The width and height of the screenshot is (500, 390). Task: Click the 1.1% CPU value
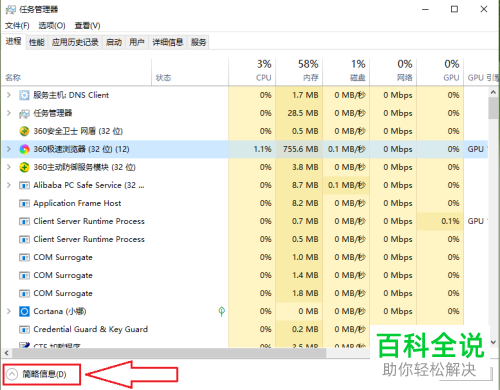click(262, 149)
